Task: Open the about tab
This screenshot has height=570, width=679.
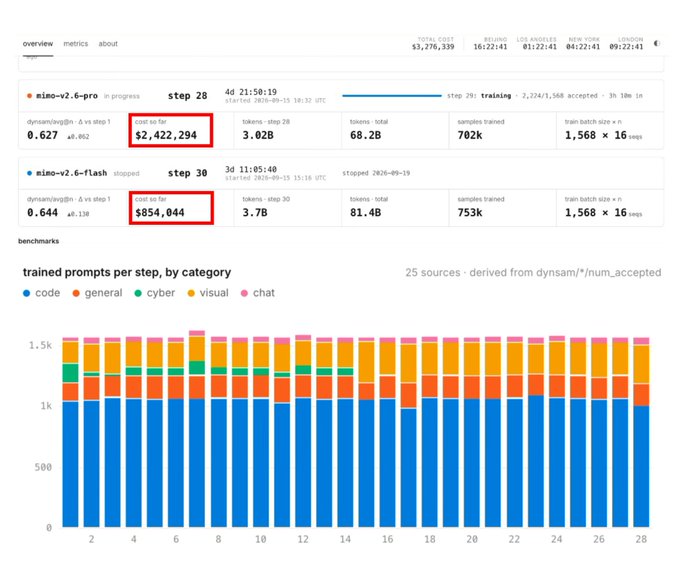Action: point(108,44)
